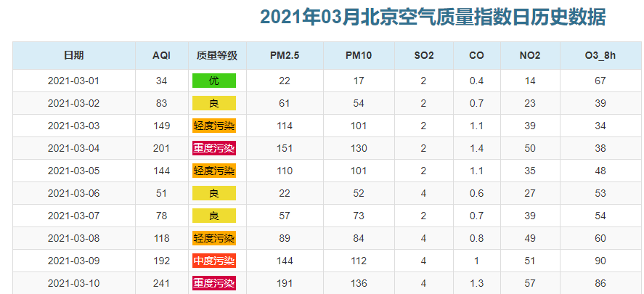Click PM2.5 value 191 on 2021-03-10
This screenshot has height=294, width=644.
point(284,284)
